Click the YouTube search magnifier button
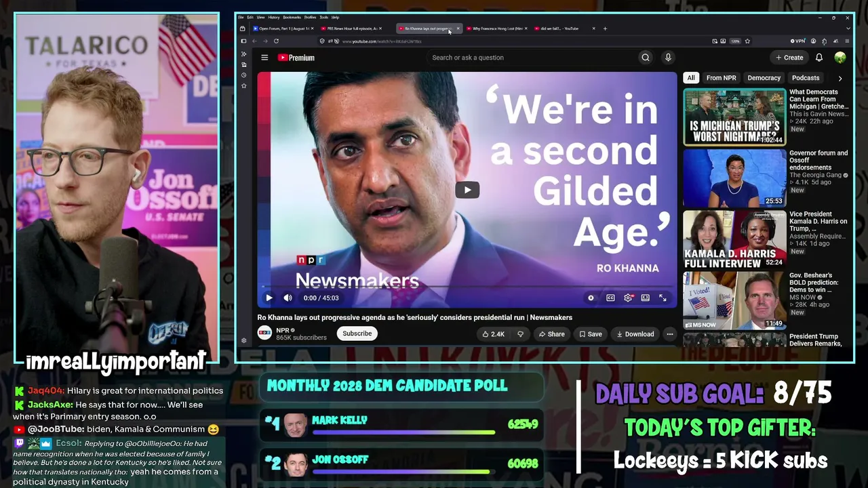Screen dimensions: 868x488 click(x=646, y=58)
